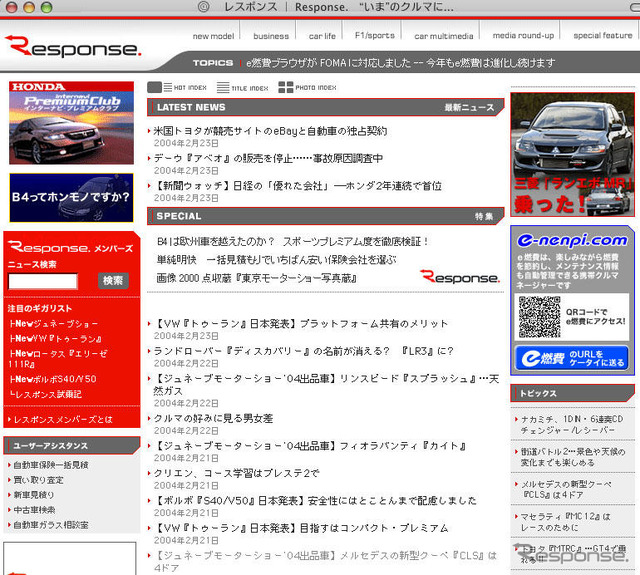Click the 検索 search button

tap(113, 281)
